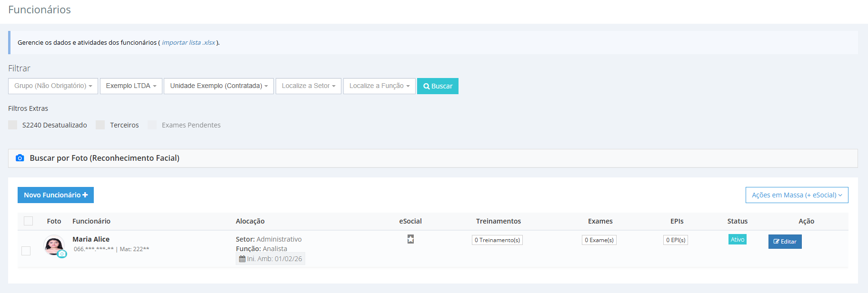Toggle the Exames Pendentes checkbox

(x=152, y=125)
